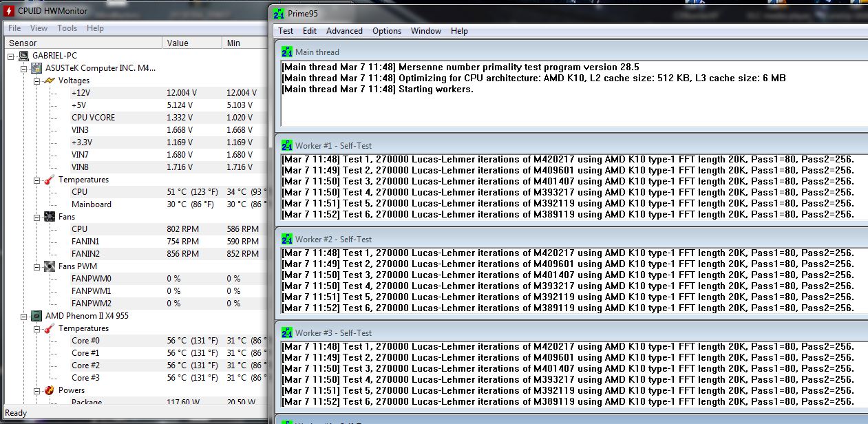Click the Fans PWM category icon

pyautogui.click(x=50, y=266)
